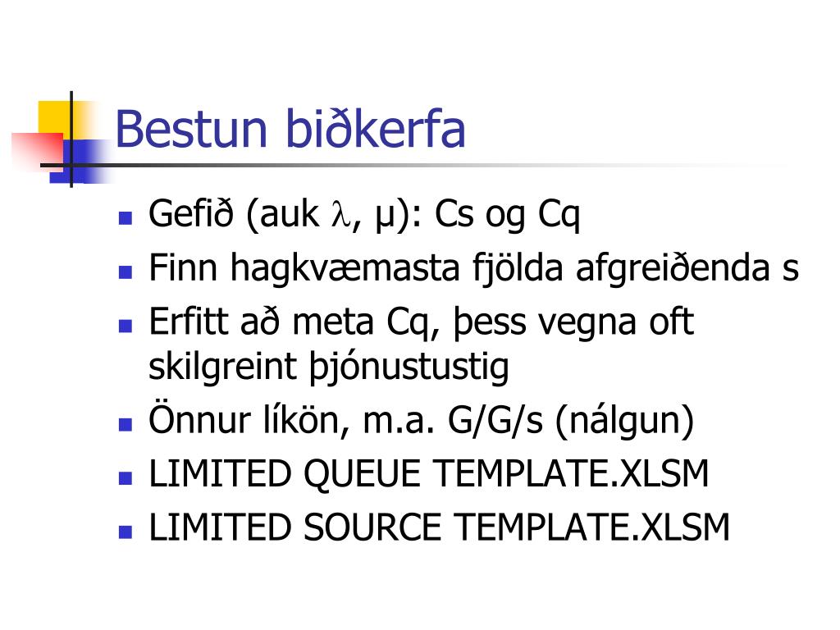Click the text 'Cs og Cq'
Screen dimensions: 840x630
(507, 216)
